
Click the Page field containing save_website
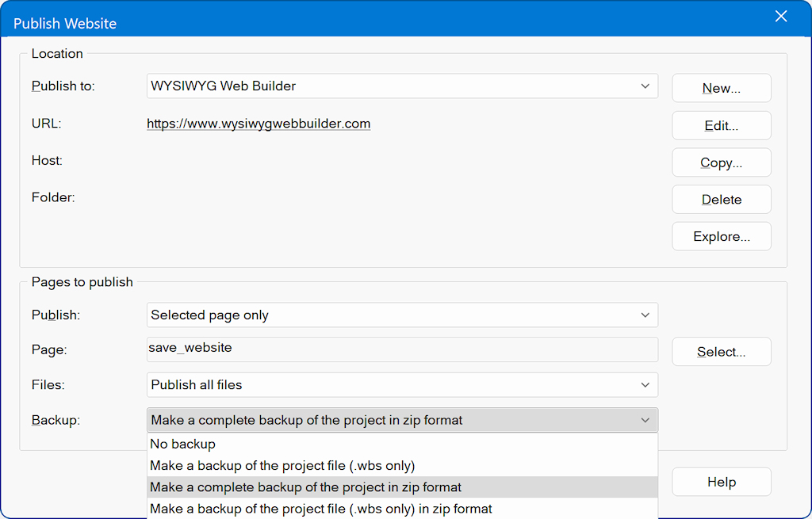(402, 349)
